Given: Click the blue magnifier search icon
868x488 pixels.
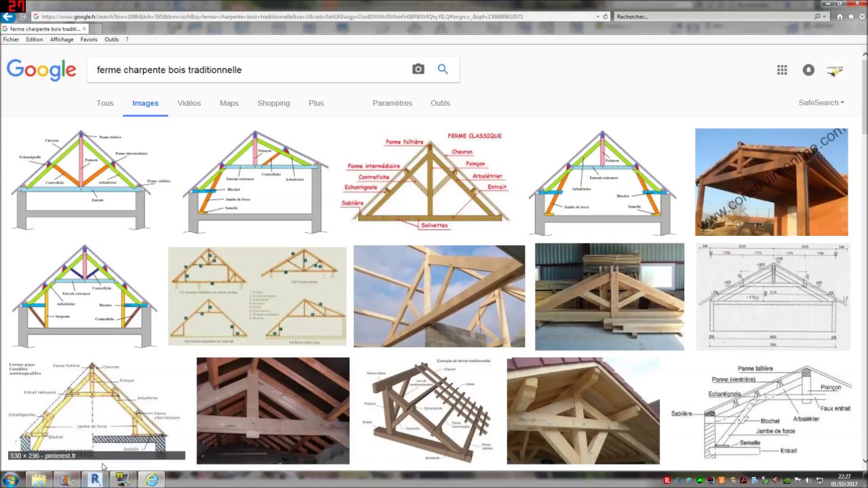Looking at the screenshot, I should pyautogui.click(x=443, y=69).
